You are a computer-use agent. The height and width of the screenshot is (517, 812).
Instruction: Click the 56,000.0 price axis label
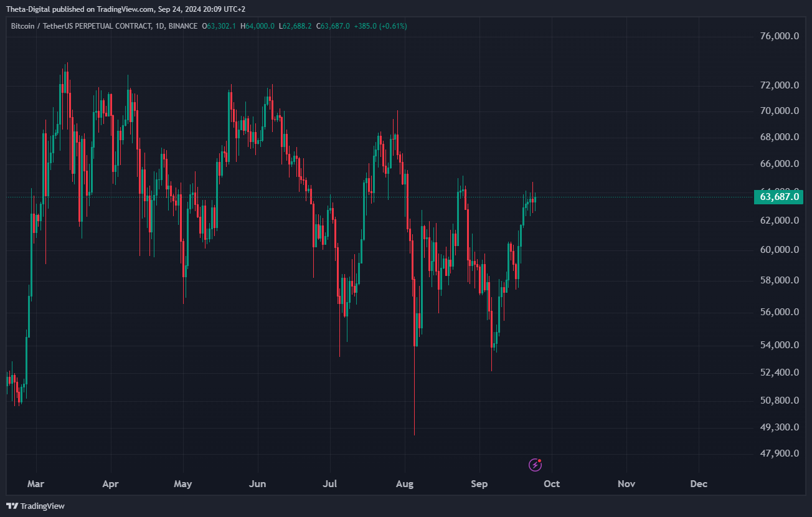(x=779, y=312)
